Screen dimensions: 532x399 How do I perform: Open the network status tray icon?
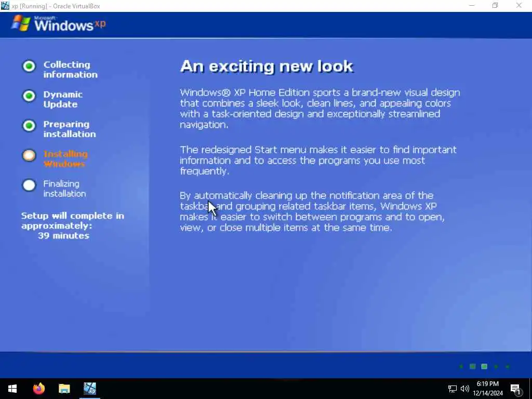tap(452, 389)
